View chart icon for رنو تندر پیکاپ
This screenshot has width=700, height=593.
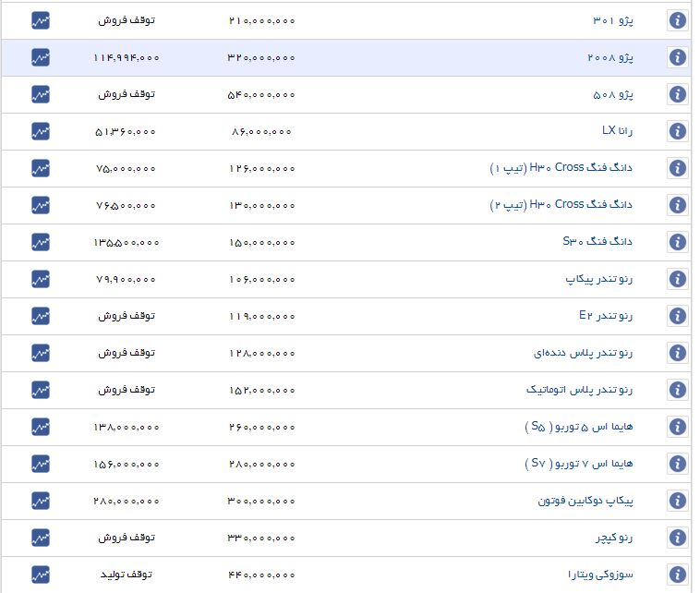41,279
